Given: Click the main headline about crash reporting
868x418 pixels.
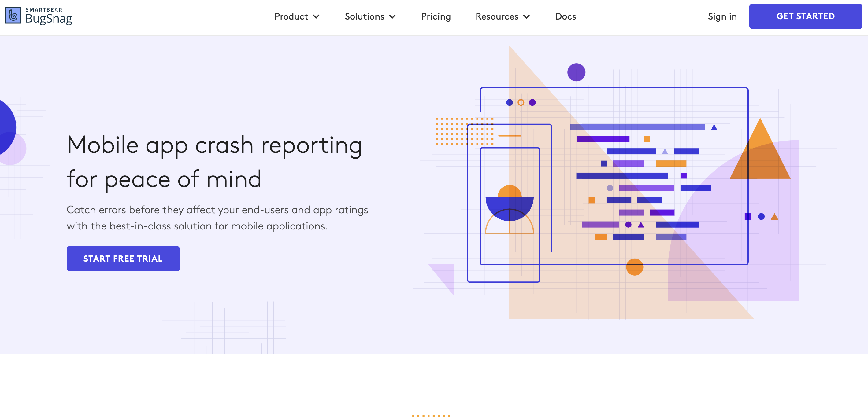Looking at the screenshot, I should tap(215, 162).
